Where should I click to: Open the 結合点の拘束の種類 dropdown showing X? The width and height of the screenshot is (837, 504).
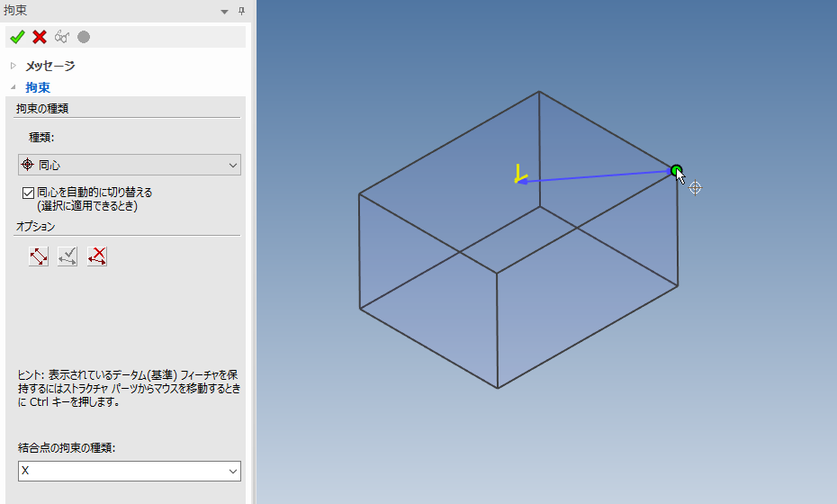pyautogui.click(x=130, y=472)
